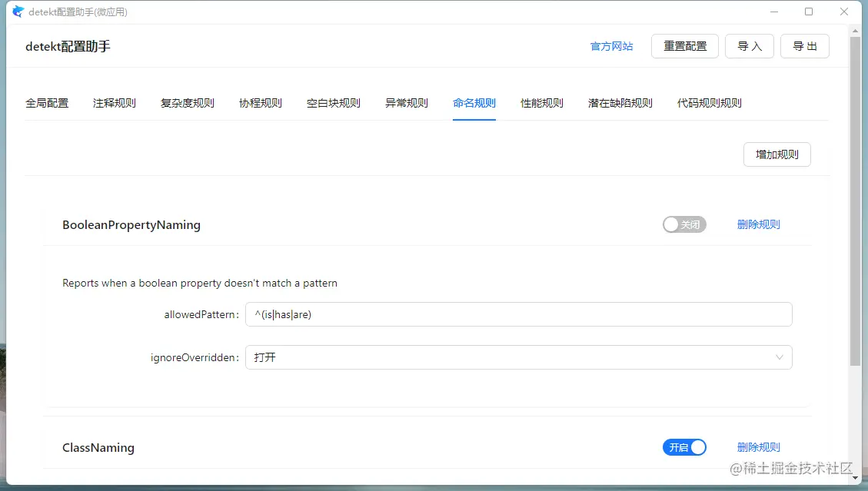The height and width of the screenshot is (491, 868).
Task: Click the allowedPattern label
Action: [x=201, y=314]
